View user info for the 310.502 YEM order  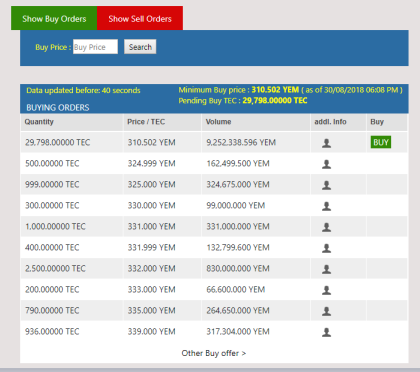(326, 143)
